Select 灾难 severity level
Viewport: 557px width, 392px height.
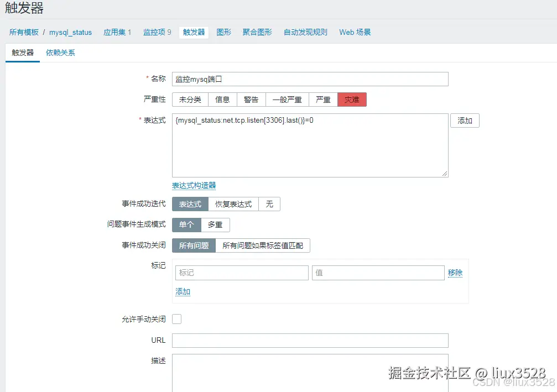[x=352, y=99]
